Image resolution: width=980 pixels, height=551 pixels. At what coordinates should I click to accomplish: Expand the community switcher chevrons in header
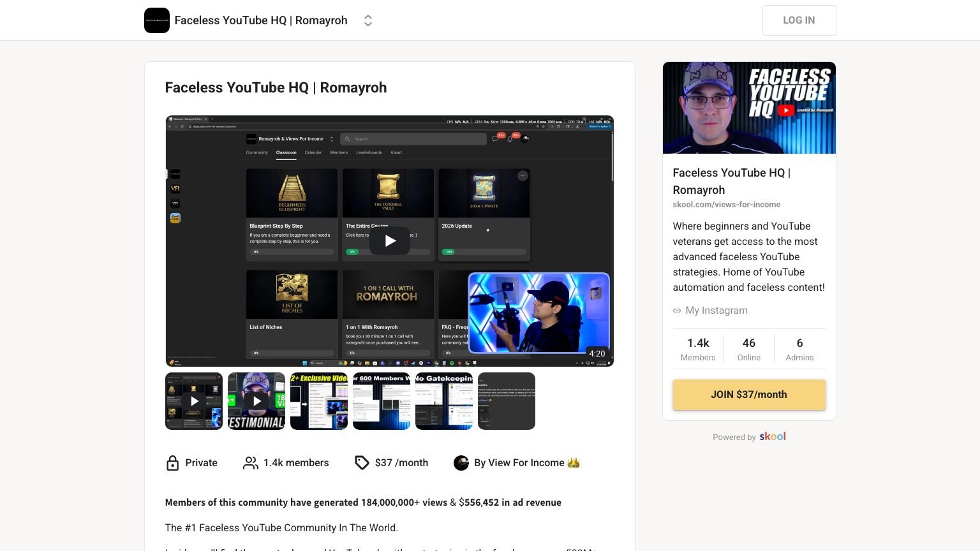click(x=368, y=20)
